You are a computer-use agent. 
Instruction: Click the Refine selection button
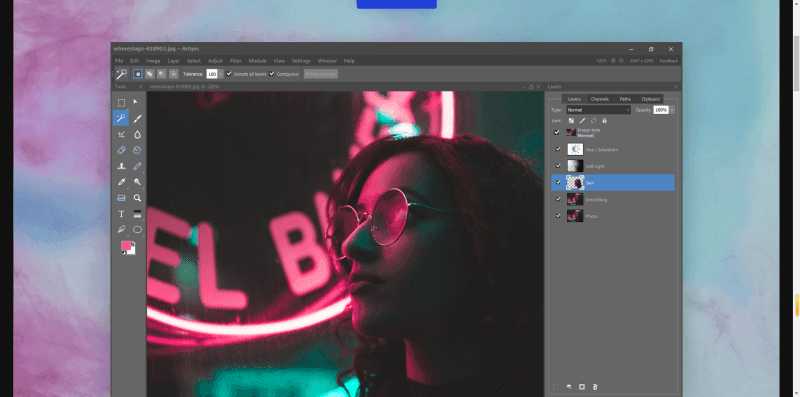point(321,74)
